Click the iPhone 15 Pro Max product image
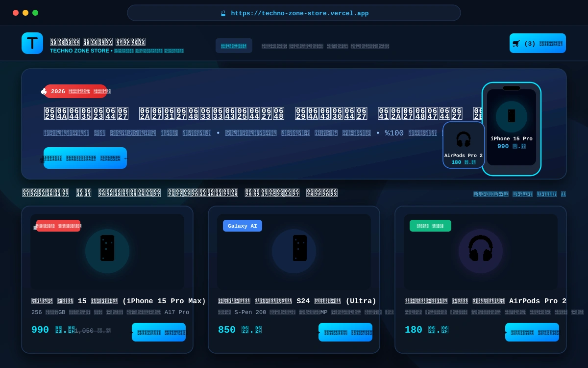The width and height of the screenshot is (588, 368). (107, 251)
